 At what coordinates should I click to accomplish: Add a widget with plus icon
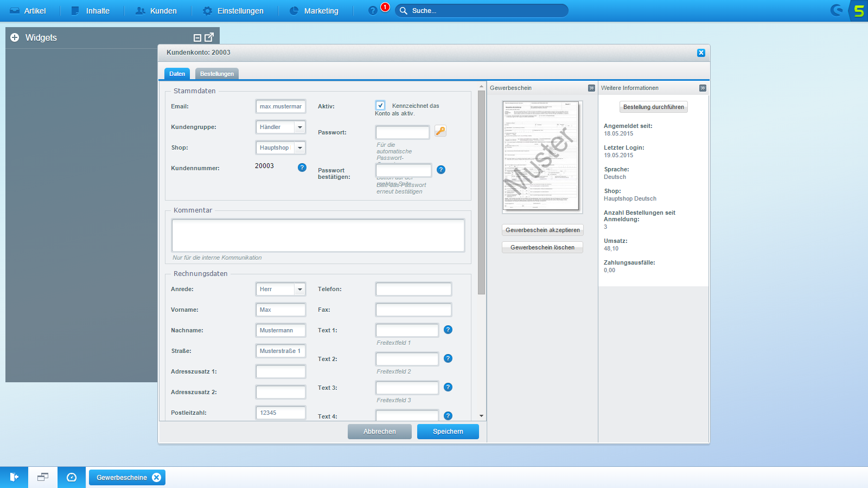[x=15, y=37]
